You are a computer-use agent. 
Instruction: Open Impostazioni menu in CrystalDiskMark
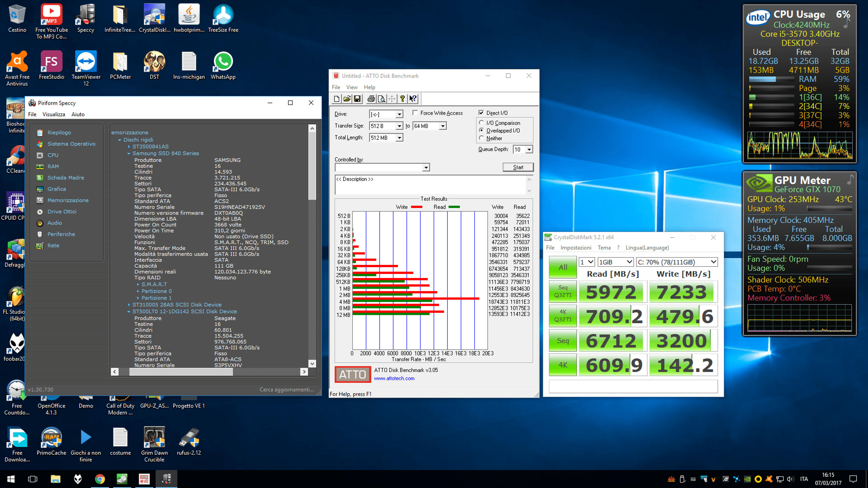click(x=576, y=248)
